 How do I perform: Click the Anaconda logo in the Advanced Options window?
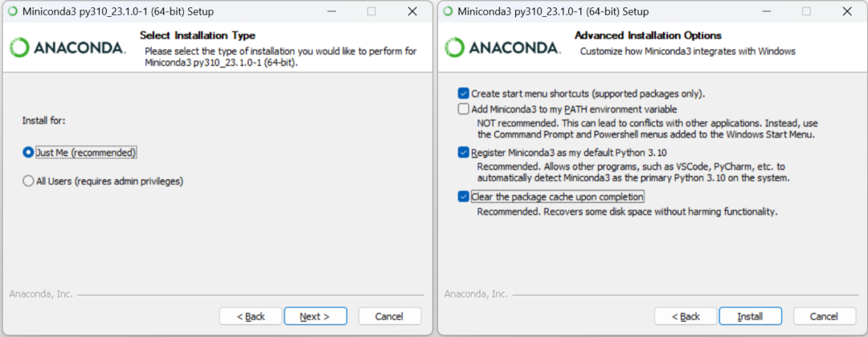coord(502,47)
